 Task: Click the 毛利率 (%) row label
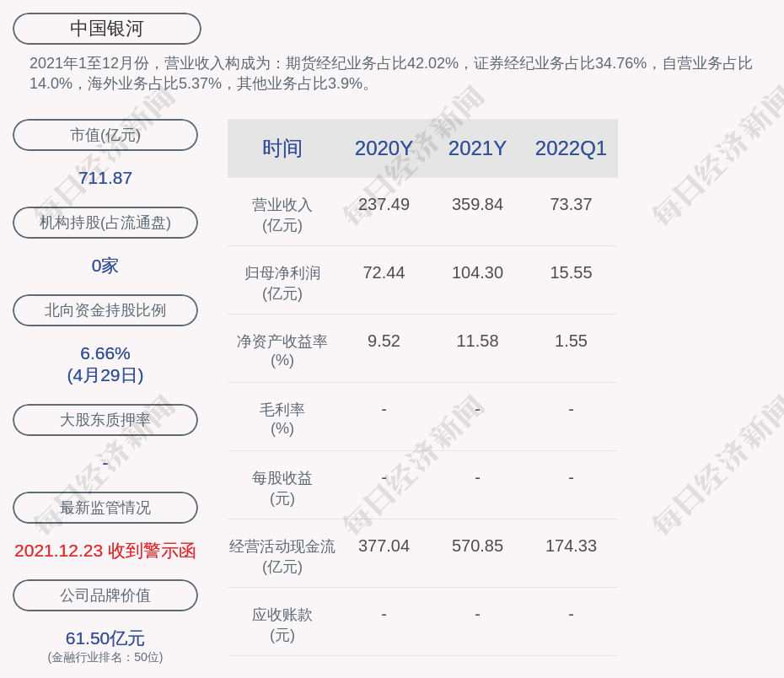click(282, 419)
